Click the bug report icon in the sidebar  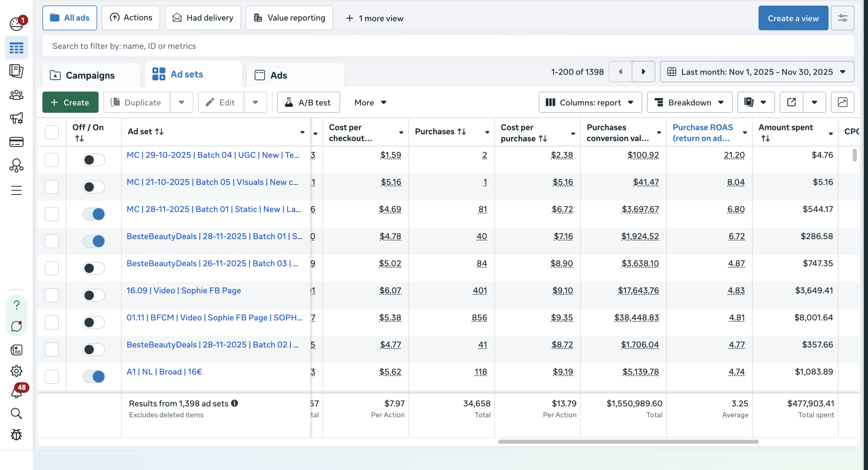pos(16,434)
